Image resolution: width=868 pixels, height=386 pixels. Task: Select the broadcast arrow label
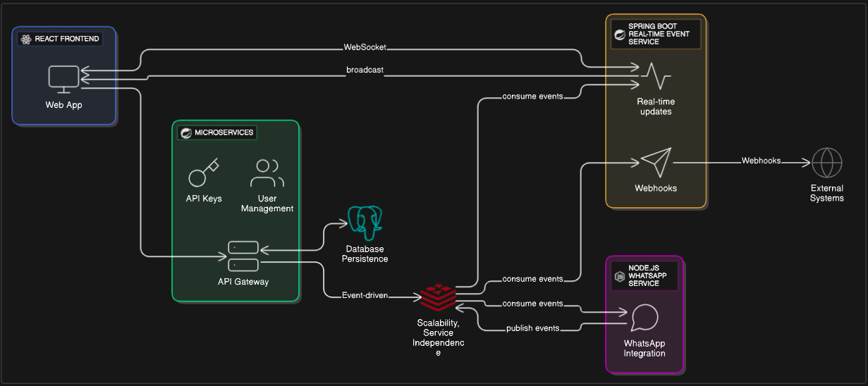[365, 70]
